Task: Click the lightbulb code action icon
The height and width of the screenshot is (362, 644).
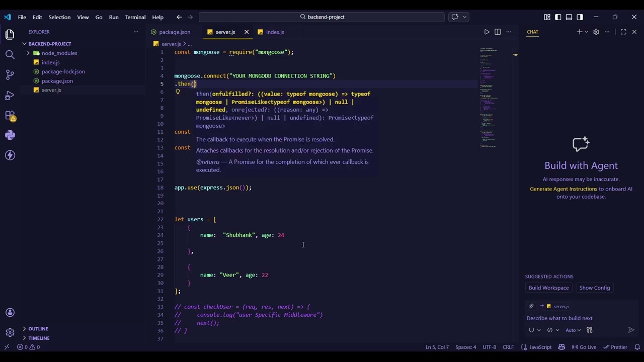Action: [178, 92]
